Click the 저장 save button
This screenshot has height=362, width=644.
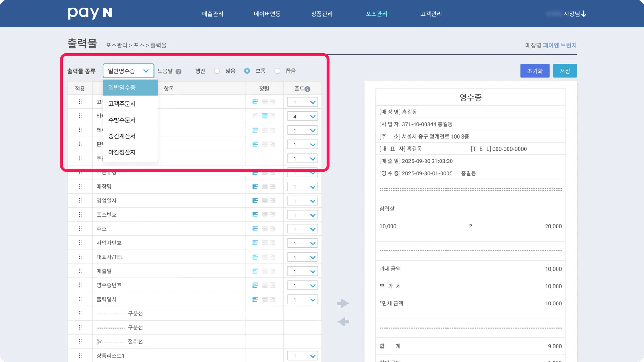click(x=565, y=71)
